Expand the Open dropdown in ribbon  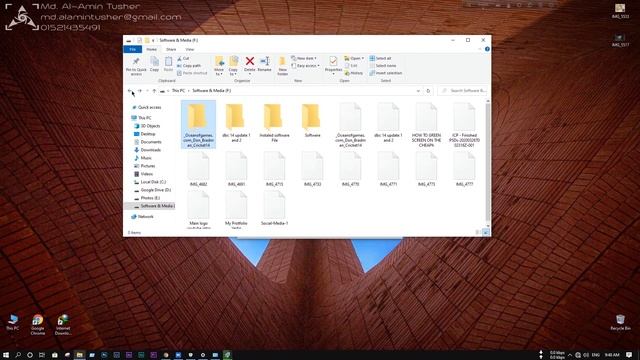coord(354,58)
